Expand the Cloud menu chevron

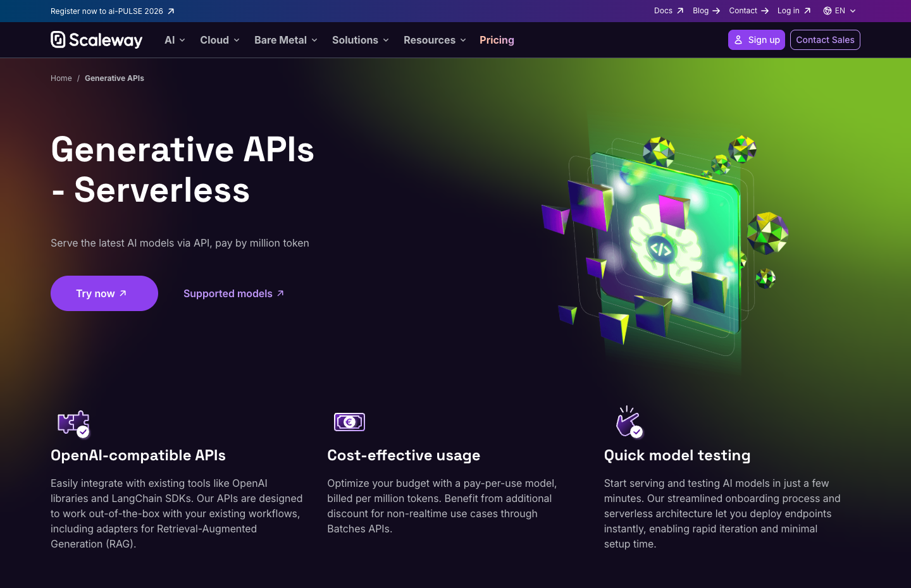237,40
